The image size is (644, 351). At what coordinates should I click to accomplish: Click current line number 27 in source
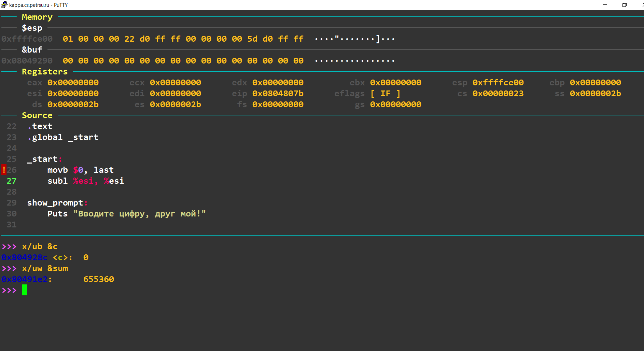point(12,181)
